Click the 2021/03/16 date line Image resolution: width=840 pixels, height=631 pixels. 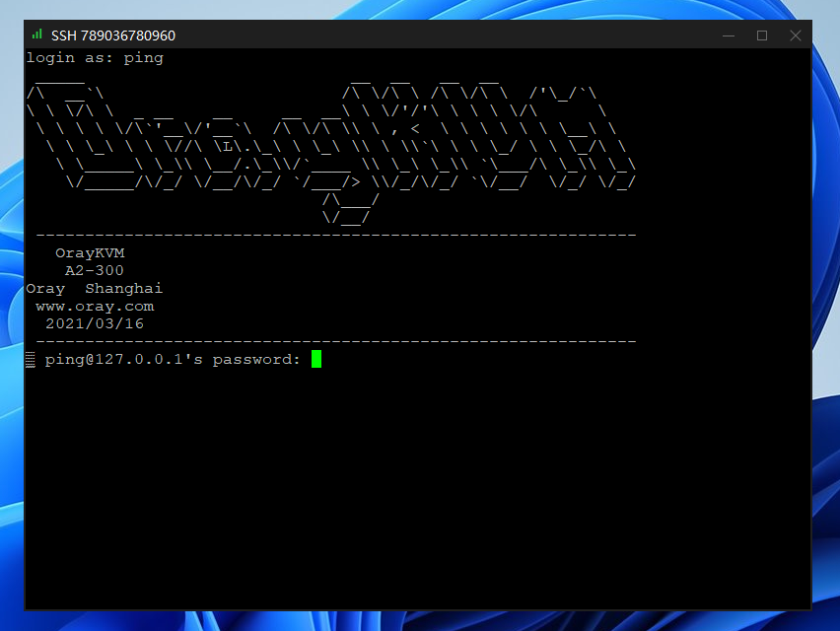[x=95, y=323]
